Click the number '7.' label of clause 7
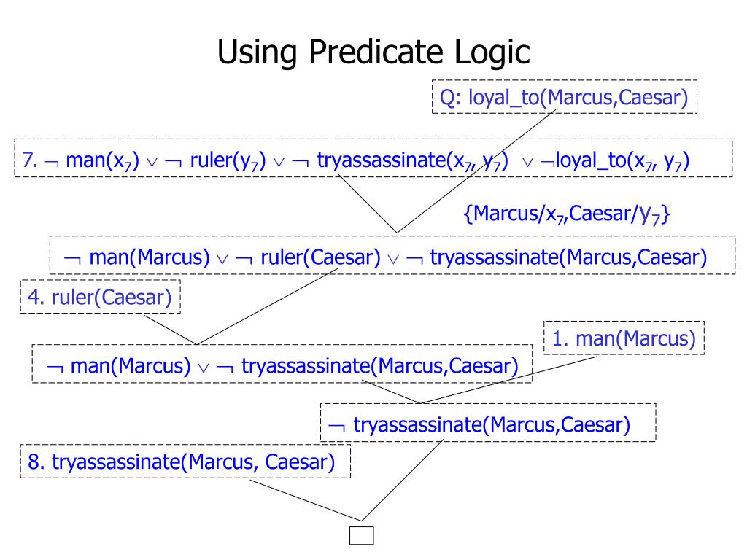Screen dimensions: 747x560 click(29, 160)
